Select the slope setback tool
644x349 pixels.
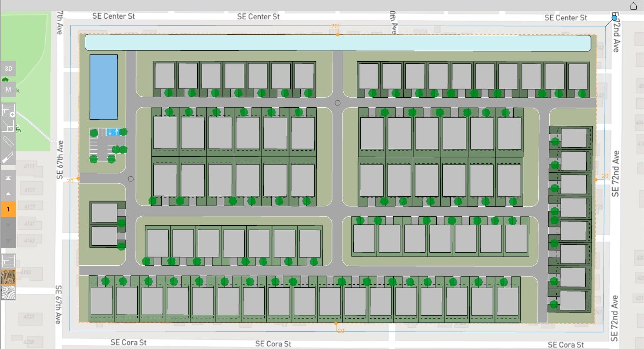[x=7, y=126]
